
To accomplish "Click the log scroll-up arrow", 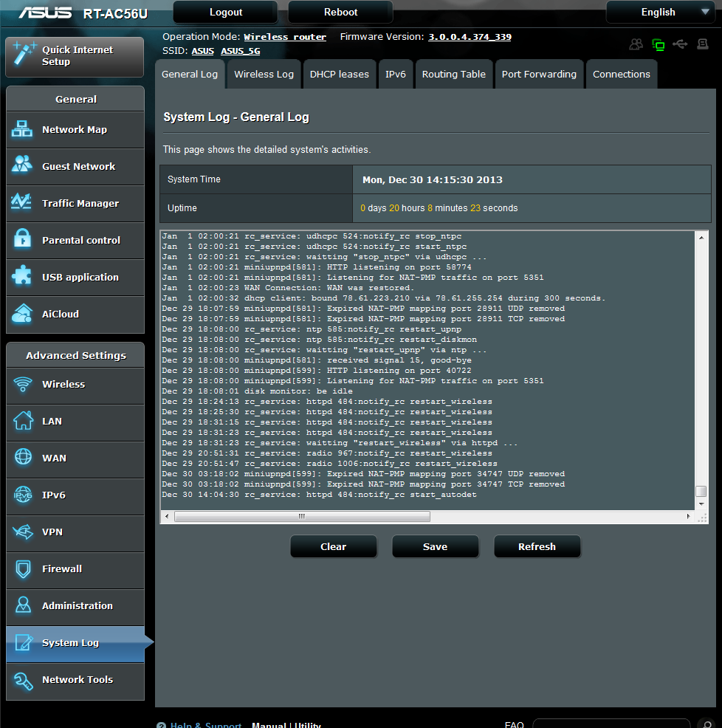I will pos(701,237).
